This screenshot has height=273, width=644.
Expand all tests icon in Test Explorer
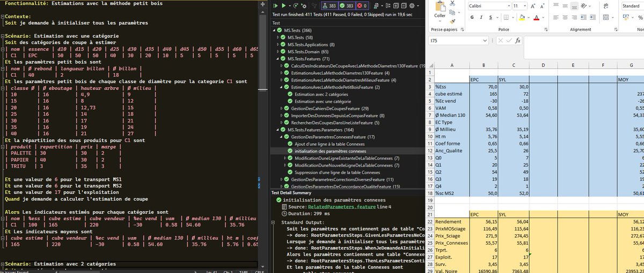pos(396,6)
